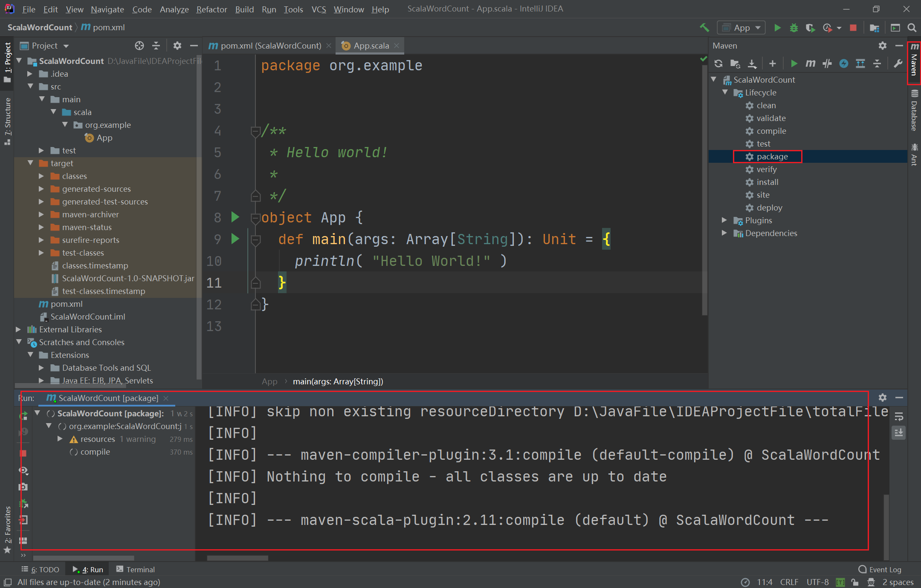Open Maven settings via wrench icon
The height and width of the screenshot is (588, 921).
[898, 63]
